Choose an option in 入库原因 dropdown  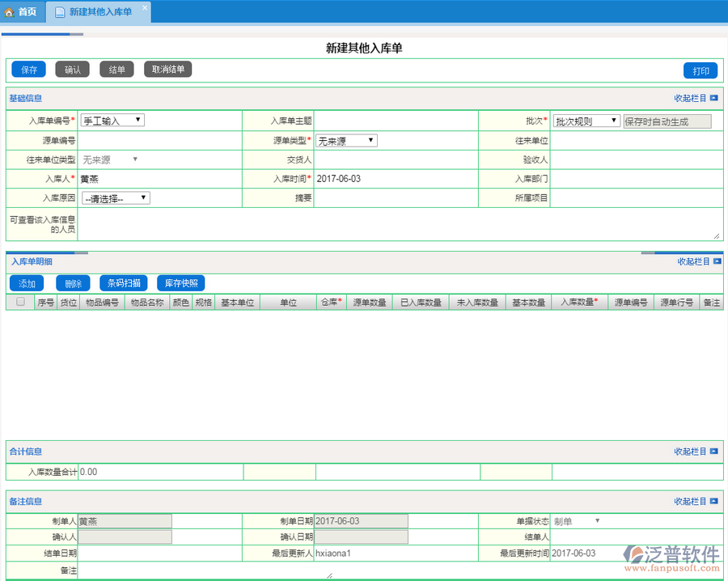(115, 198)
